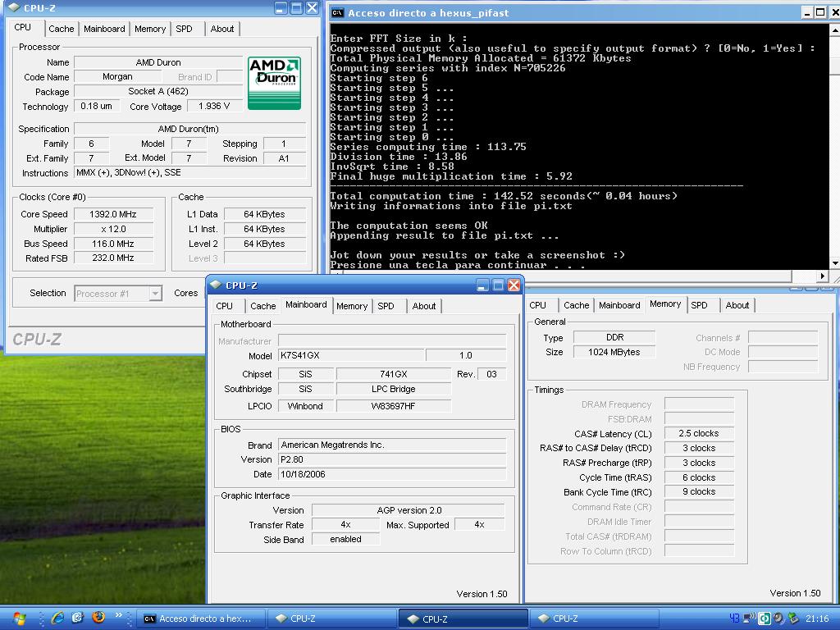Click the Outlook Express Quick Launch icon
This screenshot has width=840, height=630.
[78, 618]
